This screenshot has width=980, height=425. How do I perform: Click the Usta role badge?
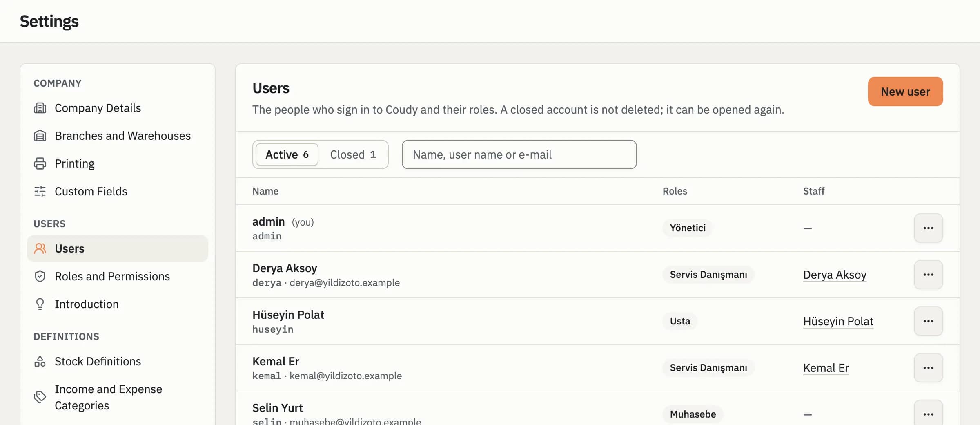coord(680,321)
